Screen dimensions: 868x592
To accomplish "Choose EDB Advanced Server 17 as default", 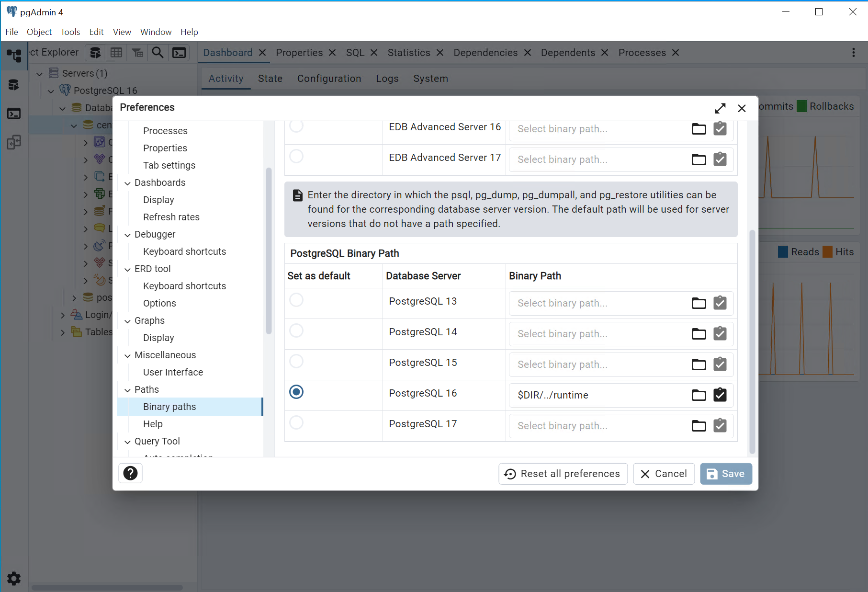I will coord(296,157).
